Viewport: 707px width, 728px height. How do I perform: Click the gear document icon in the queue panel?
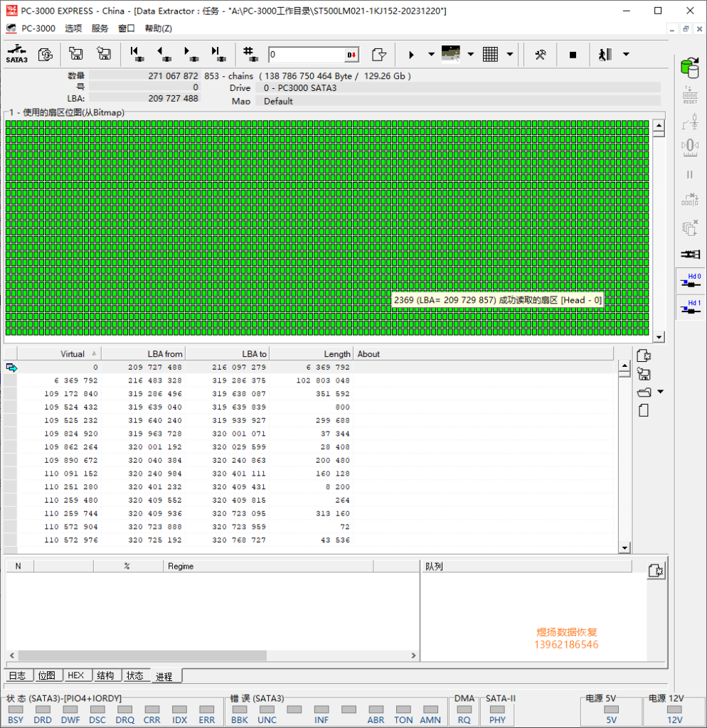point(656,571)
